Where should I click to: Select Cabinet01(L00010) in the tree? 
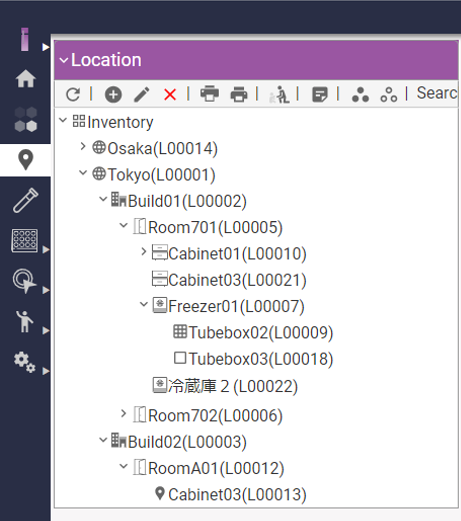click(x=237, y=254)
